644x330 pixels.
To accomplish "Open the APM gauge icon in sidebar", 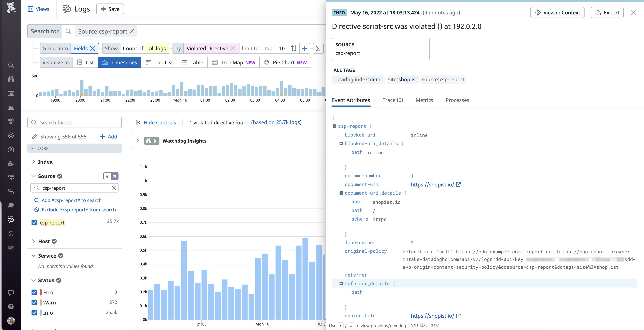I will coord(11,149).
